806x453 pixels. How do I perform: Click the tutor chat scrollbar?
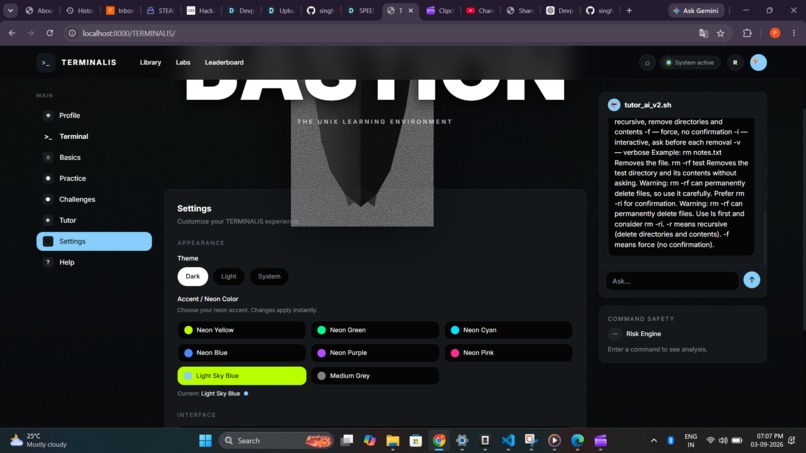click(x=764, y=239)
